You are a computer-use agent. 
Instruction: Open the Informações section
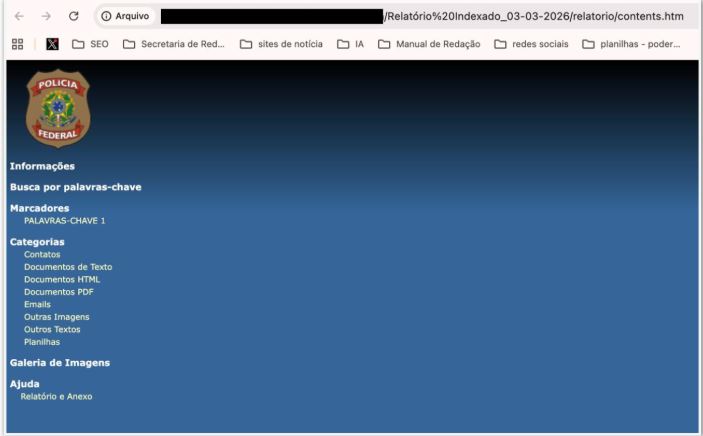coord(42,166)
